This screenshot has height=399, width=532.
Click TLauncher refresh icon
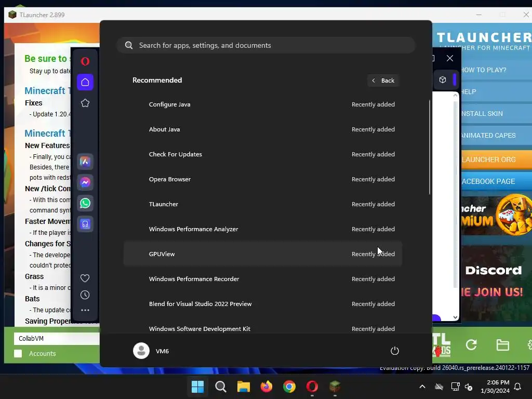[x=471, y=345]
